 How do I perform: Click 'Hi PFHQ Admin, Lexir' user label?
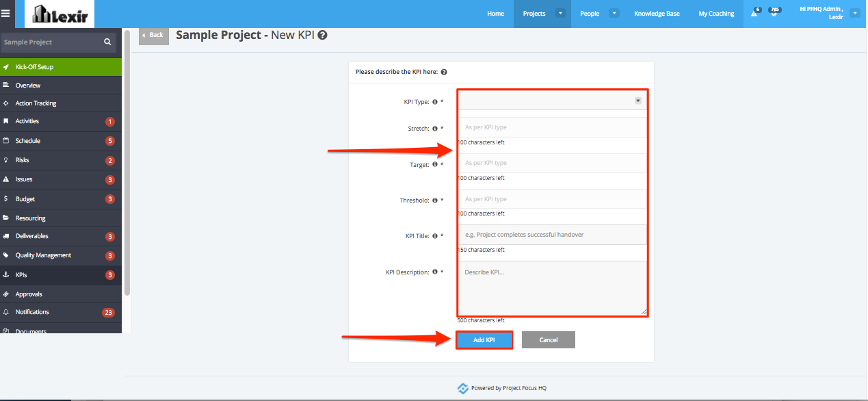tap(821, 13)
